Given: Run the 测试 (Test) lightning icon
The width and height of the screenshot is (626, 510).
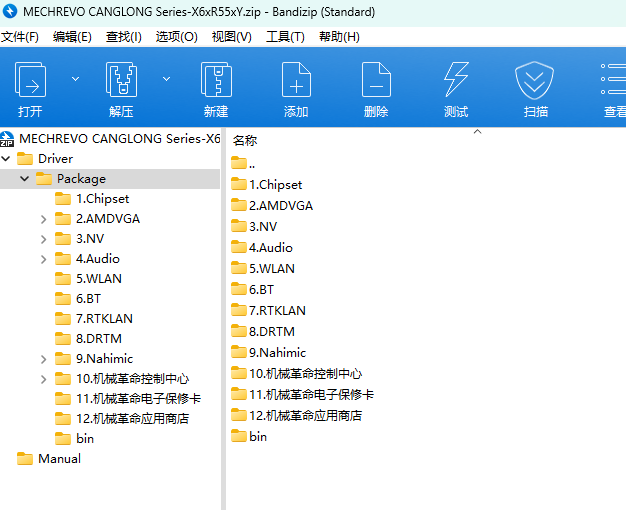Looking at the screenshot, I should [456, 79].
